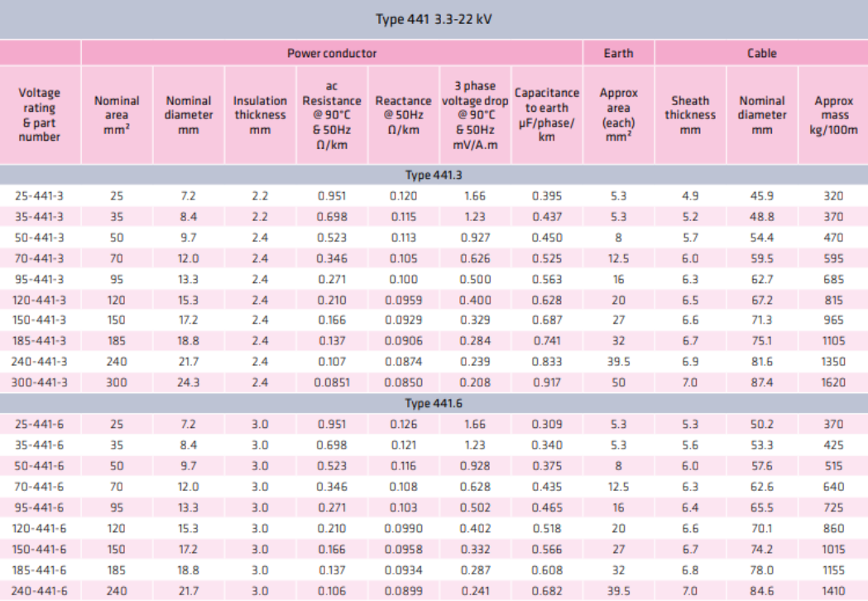Select capacitance value '0.833'
This screenshot has height=601, width=868.
546,362
